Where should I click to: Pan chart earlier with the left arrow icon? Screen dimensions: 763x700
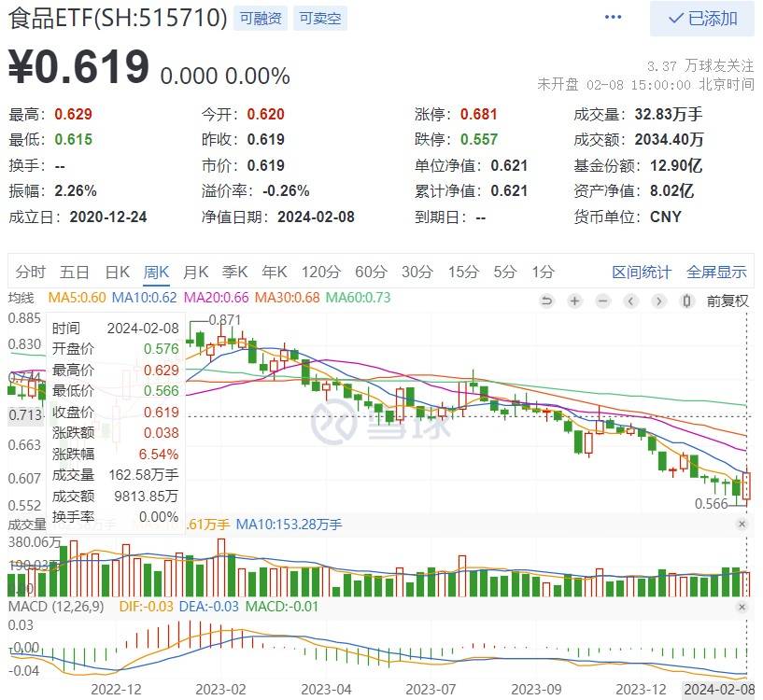coord(631,301)
